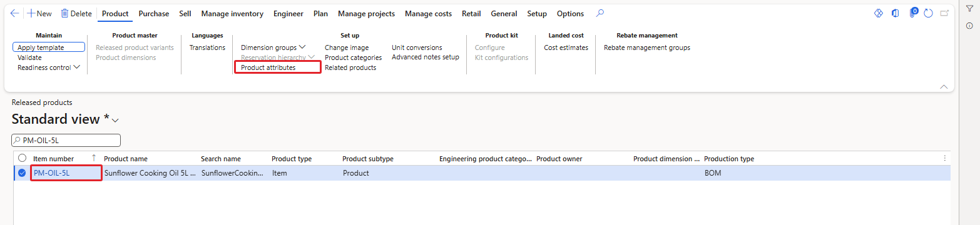Open Related products

pos(350,67)
